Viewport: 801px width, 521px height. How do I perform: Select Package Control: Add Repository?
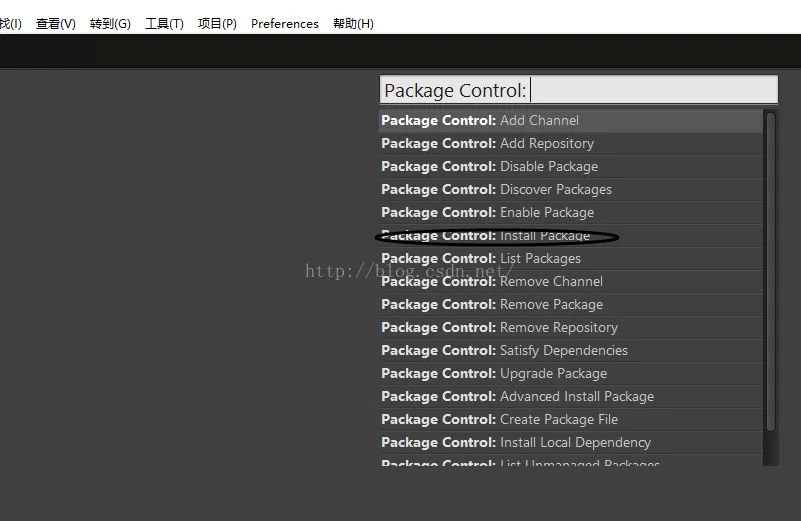(x=570, y=144)
